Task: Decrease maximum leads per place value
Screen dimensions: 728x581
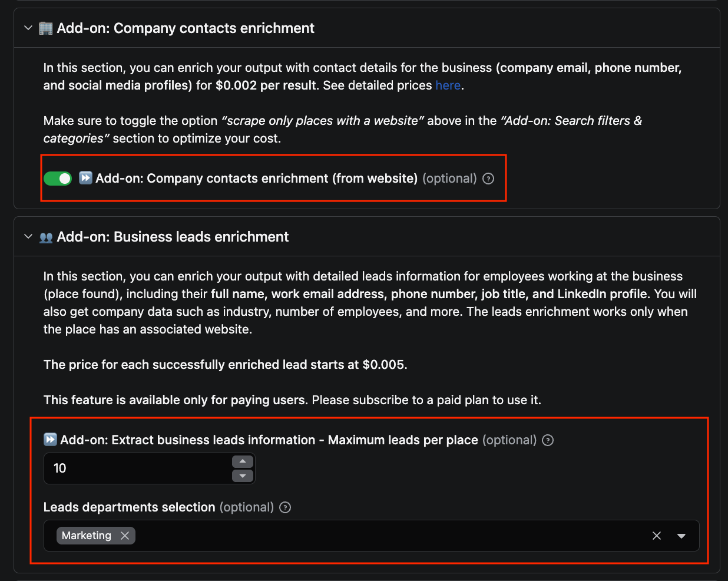Action: [243, 476]
